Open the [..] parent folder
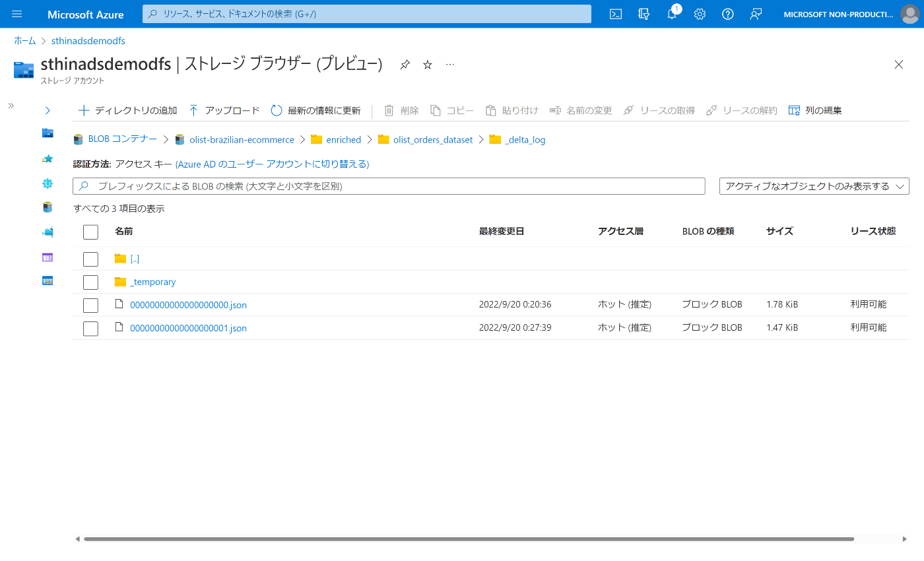Image resolution: width=924 pixels, height=561 pixels. (135, 259)
